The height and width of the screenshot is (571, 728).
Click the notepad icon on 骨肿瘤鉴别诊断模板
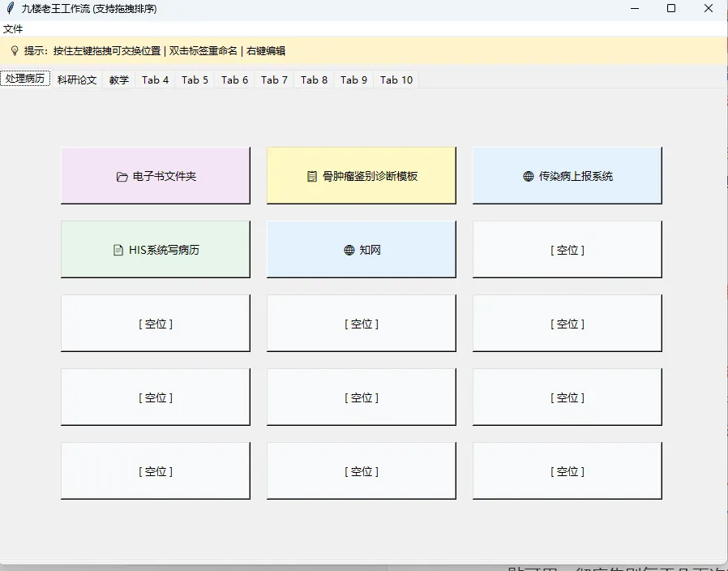click(312, 176)
